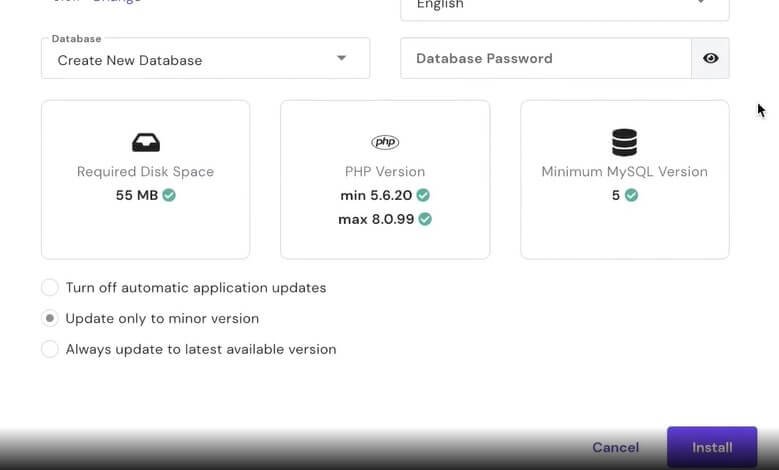This screenshot has width=779, height=470.
Task: Click the 55 MB value
Action: tap(137, 195)
